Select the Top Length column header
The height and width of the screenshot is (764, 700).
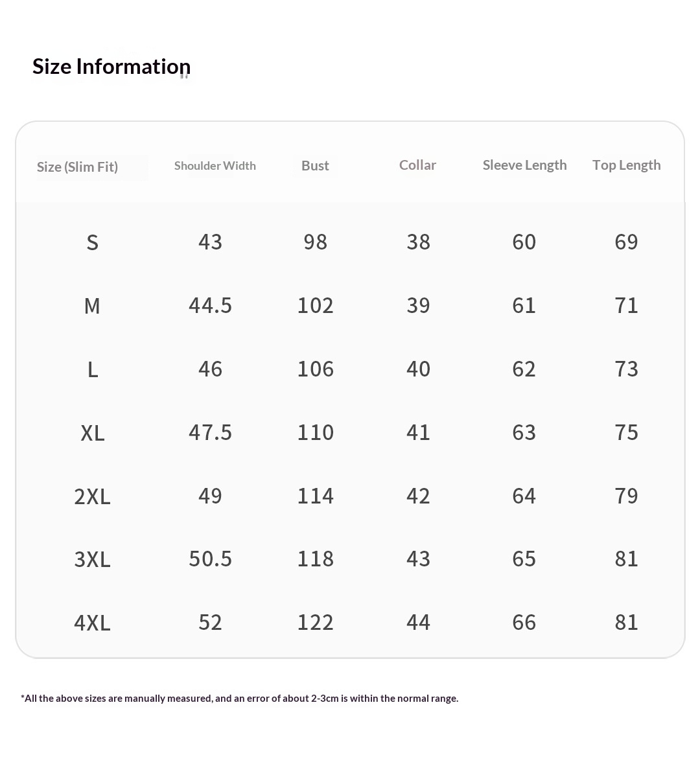pyautogui.click(x=626, y=165)
